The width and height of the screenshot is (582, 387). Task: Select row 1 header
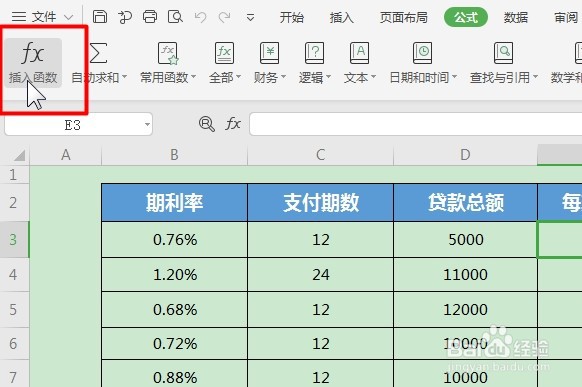pyautogui.click(x=14, y=174)
